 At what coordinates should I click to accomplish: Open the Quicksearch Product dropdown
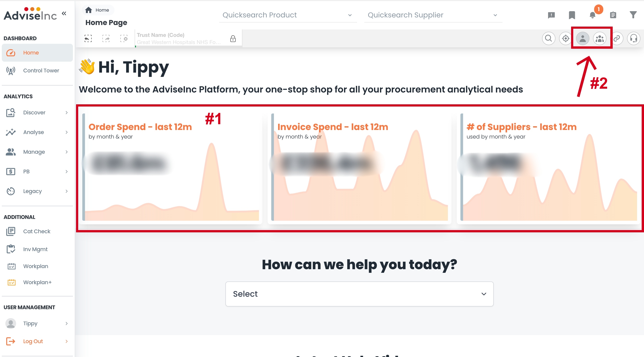[x=288, y=15]
